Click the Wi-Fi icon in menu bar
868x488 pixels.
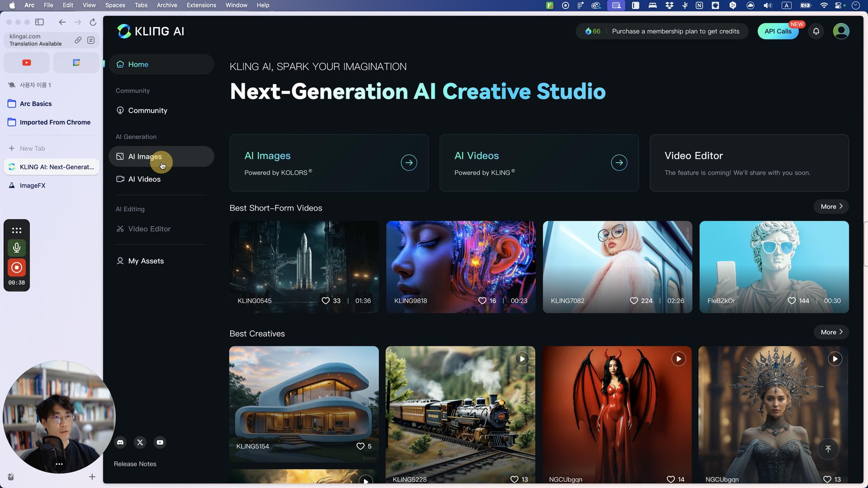point(824,5)
